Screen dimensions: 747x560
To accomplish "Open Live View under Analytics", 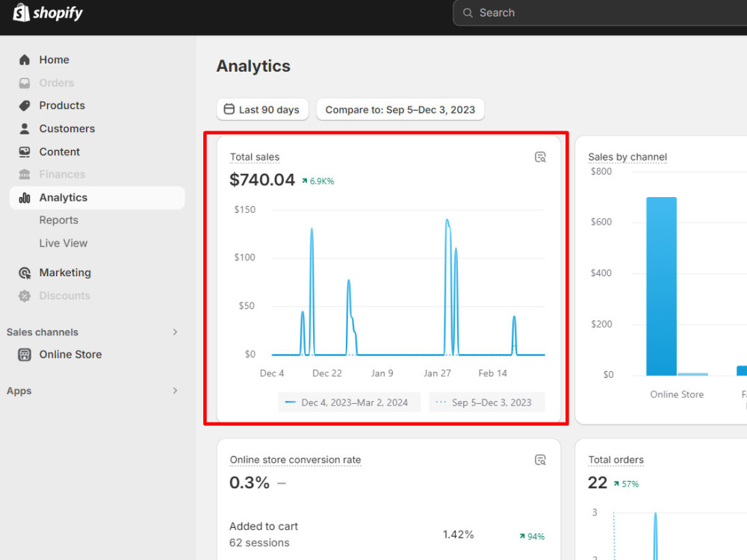I will (x=63, y=243).
